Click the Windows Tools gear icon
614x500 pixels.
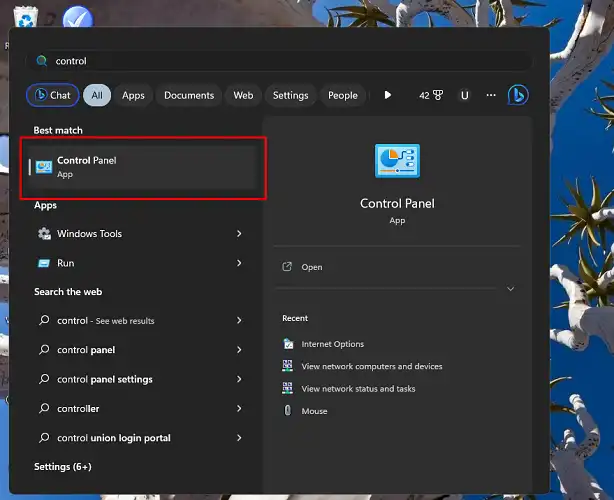44,234
